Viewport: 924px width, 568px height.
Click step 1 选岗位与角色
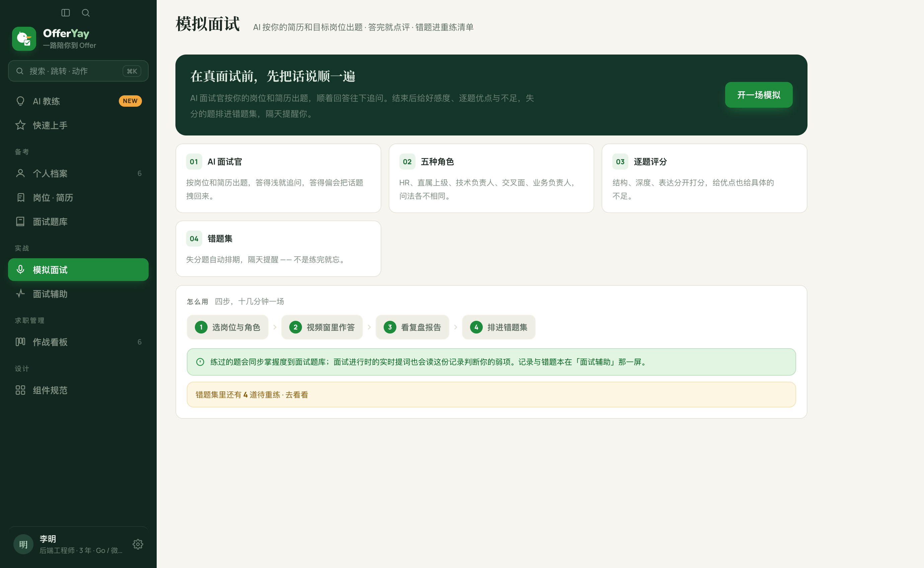[227, 327]
